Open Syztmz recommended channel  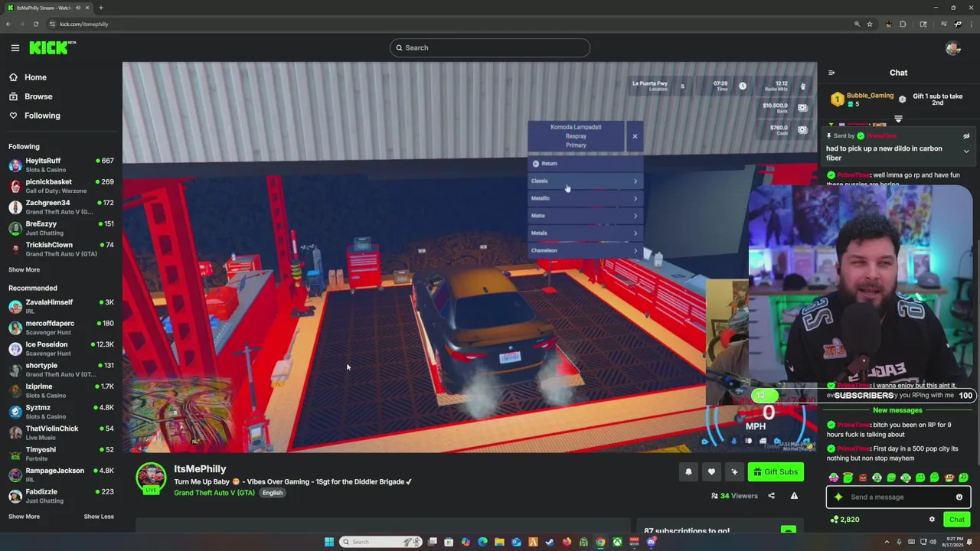[61, 412]
